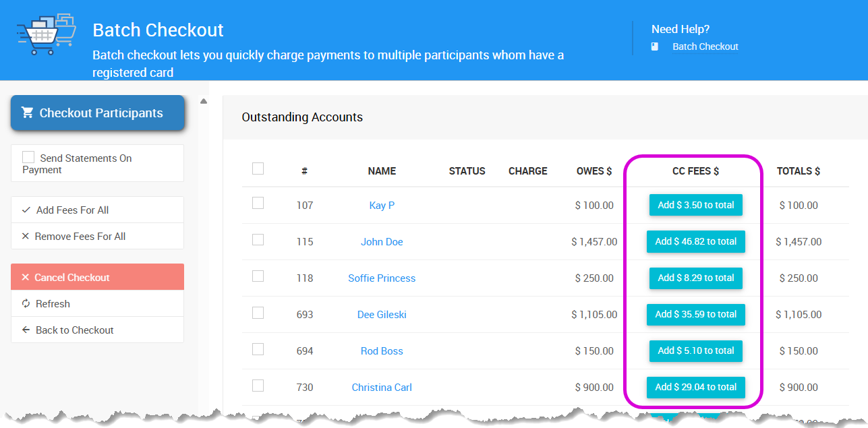This screenshot has height=428, width=868.
Task: Click the X icon for Remove Fees
Action: pyautogui.click(x=26, y=237)
